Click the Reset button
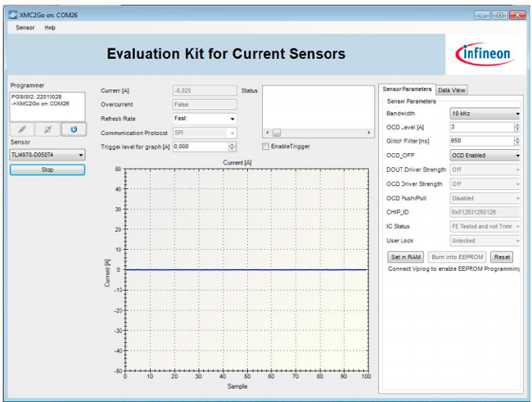 pos(502,257)
